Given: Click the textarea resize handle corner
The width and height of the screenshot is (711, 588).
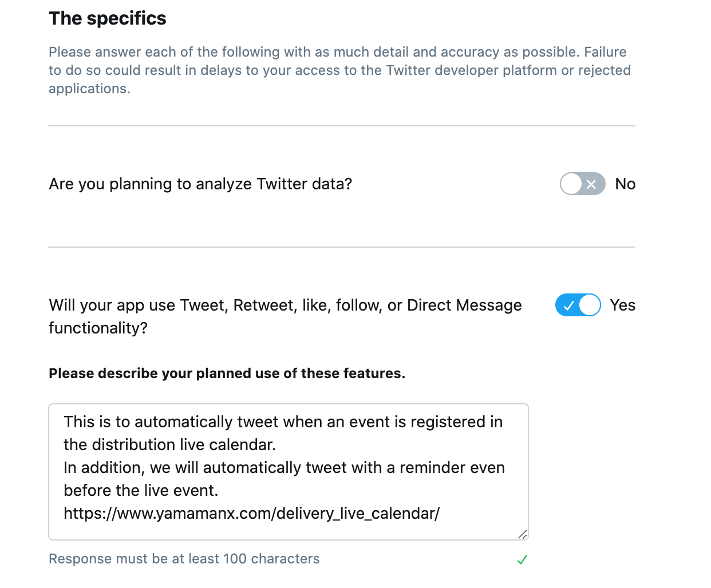Looking at the screenshot, I should (522, 534).
